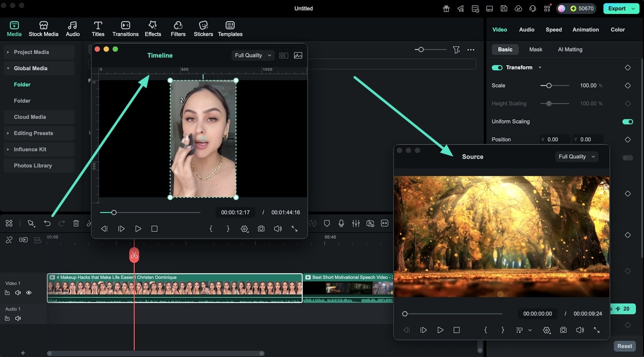Take a snapshot in Timeline preview
Viewport: 644px width, 357px height.
pyautogui.click(x=261, y=229)
